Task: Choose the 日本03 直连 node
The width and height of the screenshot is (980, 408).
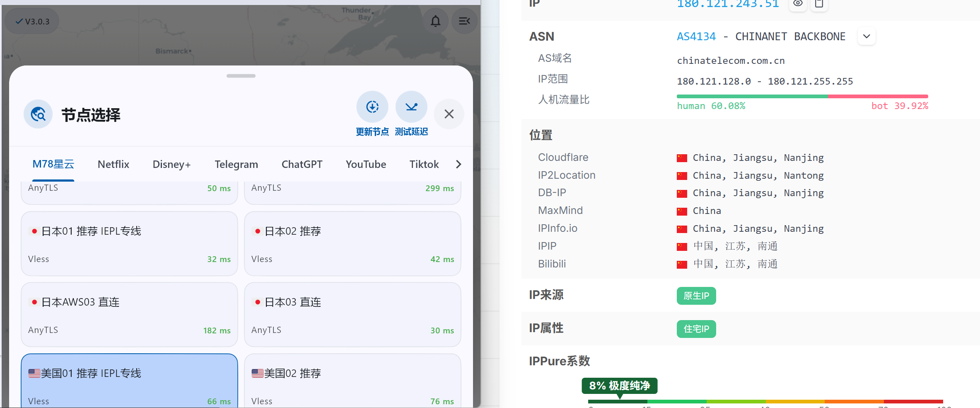Action: click(352, 315)
